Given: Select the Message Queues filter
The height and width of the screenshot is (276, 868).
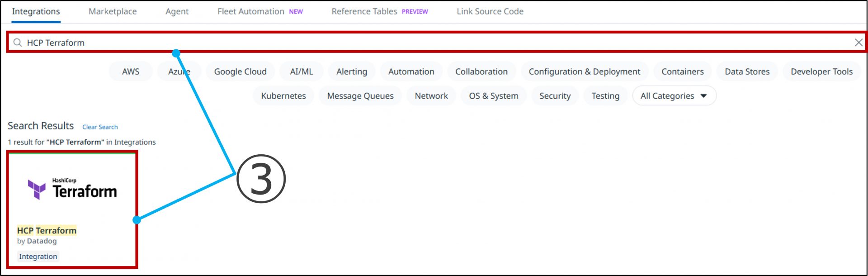Looking at the screenshot, I should [x=360, y=96].
